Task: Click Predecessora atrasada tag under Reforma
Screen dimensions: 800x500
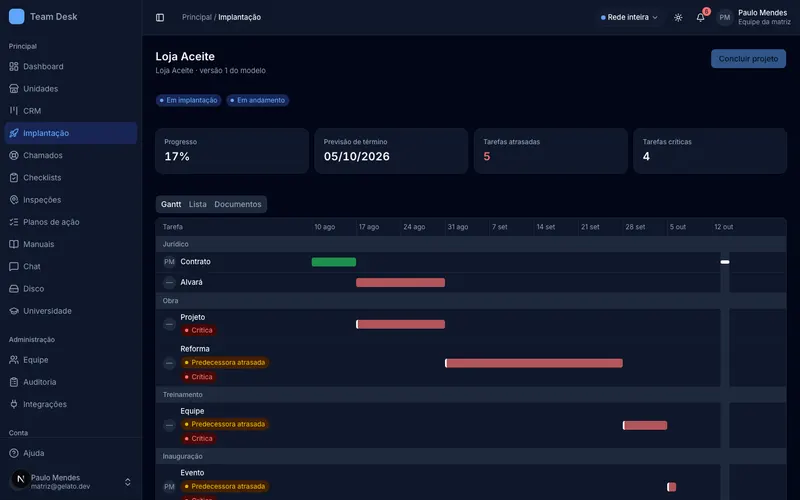Action: [225, 363]
